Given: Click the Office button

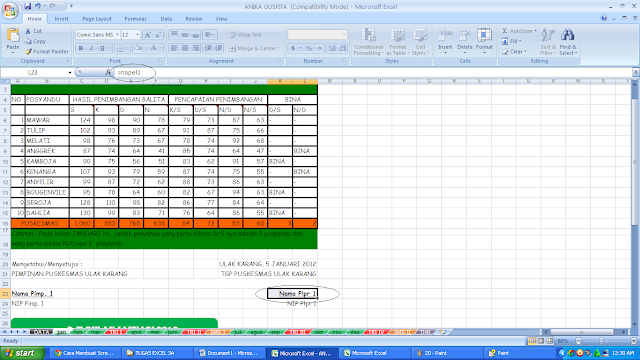Looking at the screenshot, I should pyautogui.click(x=10, y=10).
